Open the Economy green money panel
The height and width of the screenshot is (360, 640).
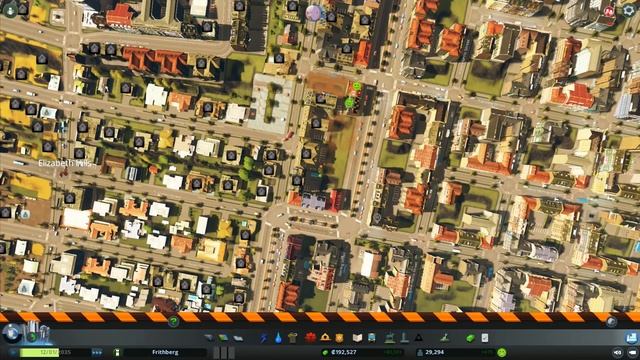click(470, 338)
